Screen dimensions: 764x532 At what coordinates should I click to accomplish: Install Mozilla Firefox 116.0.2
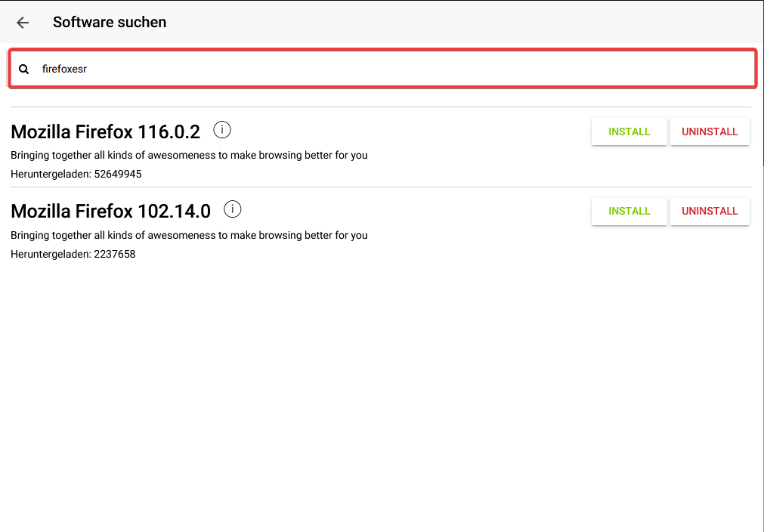629,131
